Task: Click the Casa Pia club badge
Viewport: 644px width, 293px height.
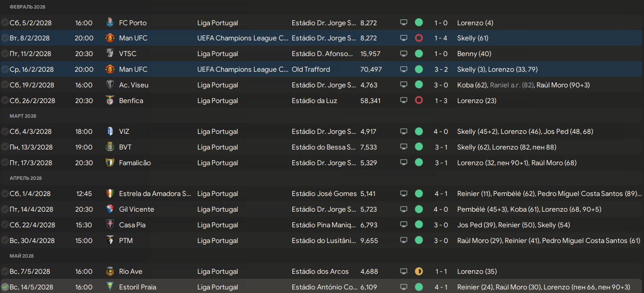Action: (x=110, y=225)
